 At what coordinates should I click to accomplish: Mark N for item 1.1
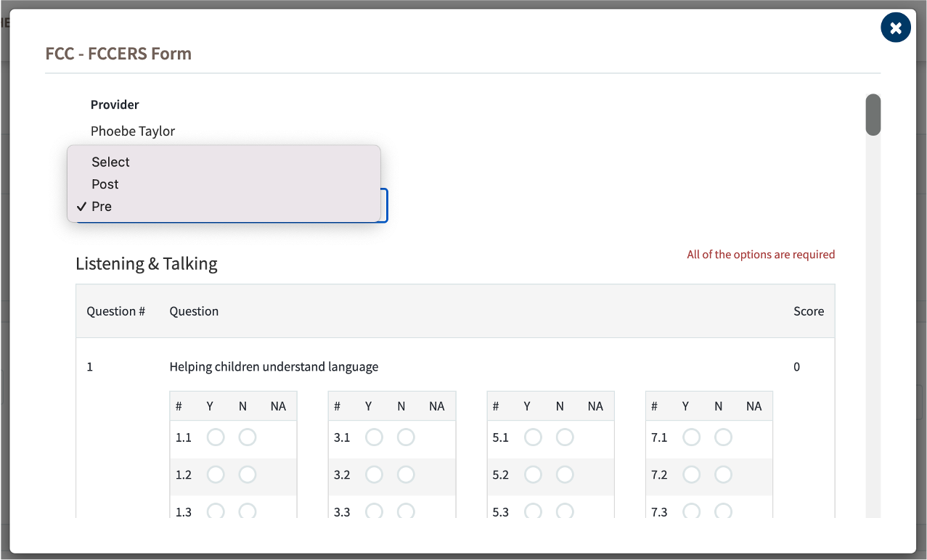(248, 437)
